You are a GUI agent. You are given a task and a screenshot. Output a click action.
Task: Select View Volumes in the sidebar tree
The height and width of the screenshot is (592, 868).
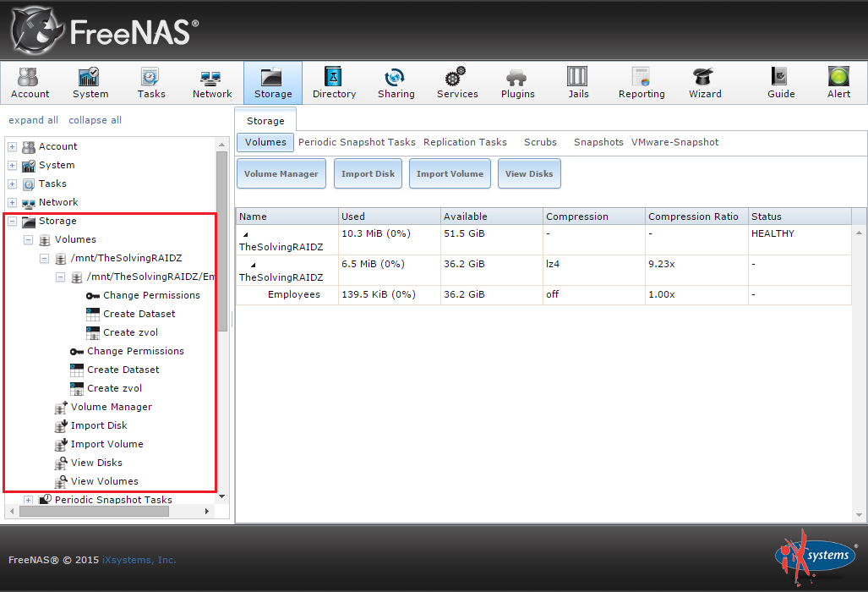(104, 481)
